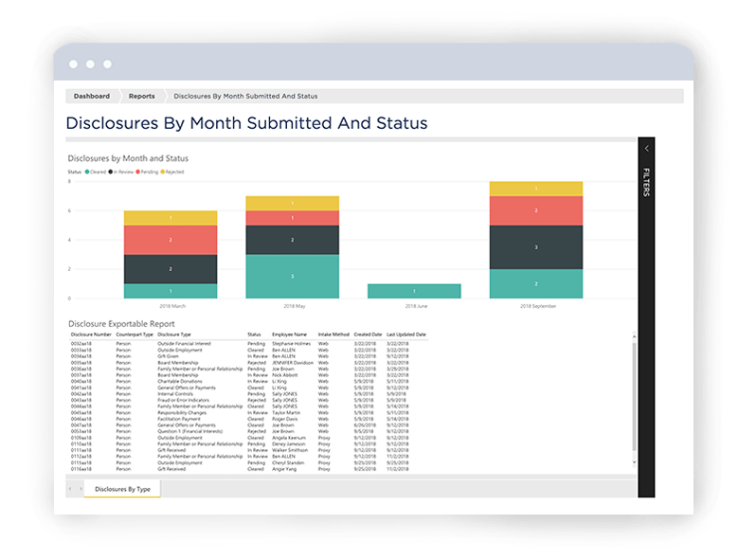
Task: Expand the Filters pane using the chevron
Action: tap(646, 149)
